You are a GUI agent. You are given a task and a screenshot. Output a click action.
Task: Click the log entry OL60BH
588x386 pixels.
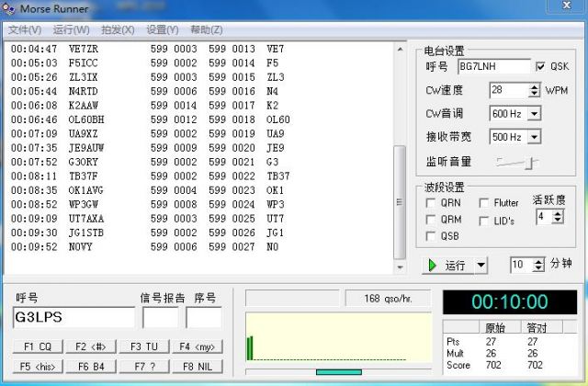point(86,119)
